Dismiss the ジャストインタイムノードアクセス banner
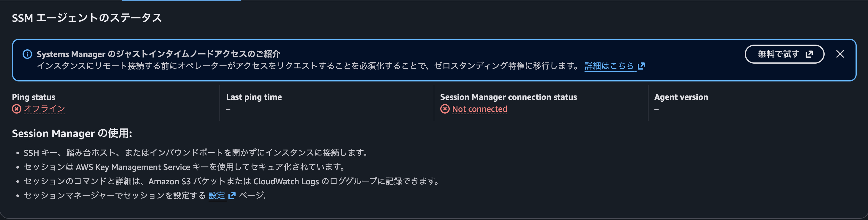Screen dimensions: 868x220 coord(840,54)
